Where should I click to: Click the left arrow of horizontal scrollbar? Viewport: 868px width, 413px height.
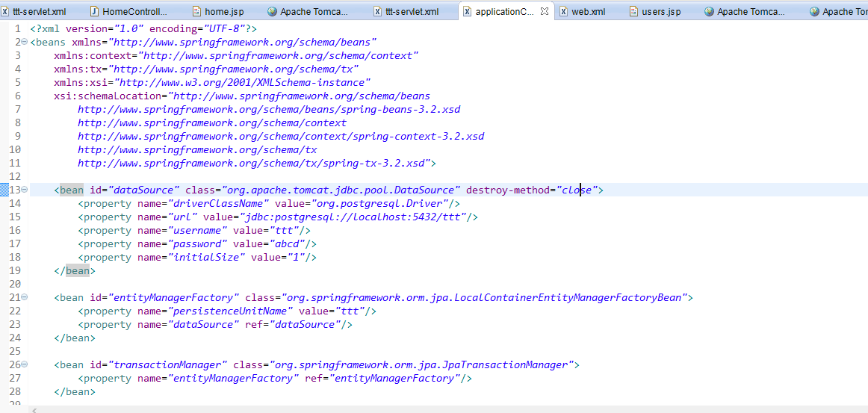click(x=34, y=409)
